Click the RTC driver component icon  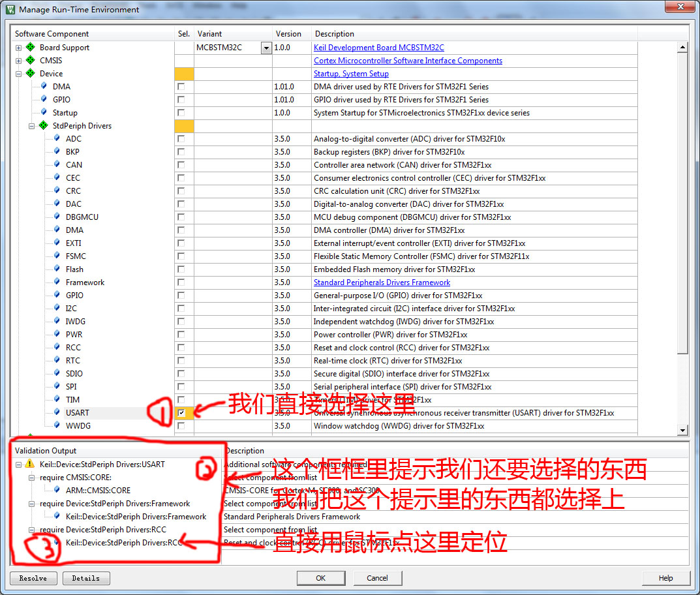click(57, 359)
